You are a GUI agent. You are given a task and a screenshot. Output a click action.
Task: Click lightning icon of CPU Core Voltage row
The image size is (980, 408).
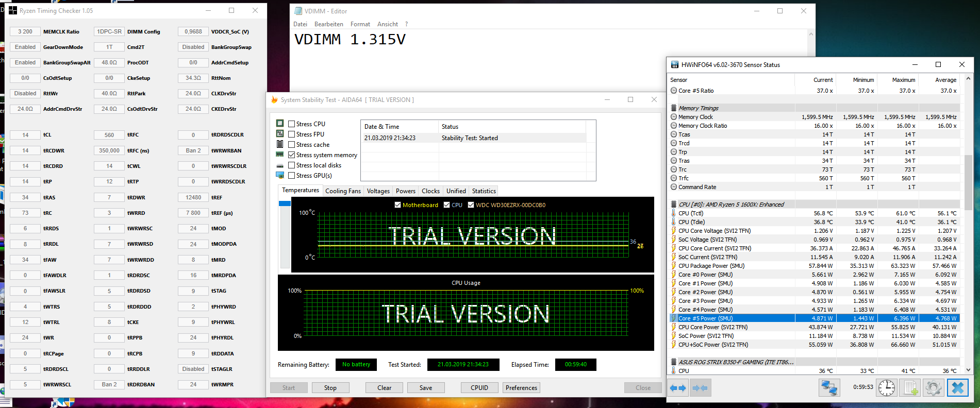[x=673, y=231]
